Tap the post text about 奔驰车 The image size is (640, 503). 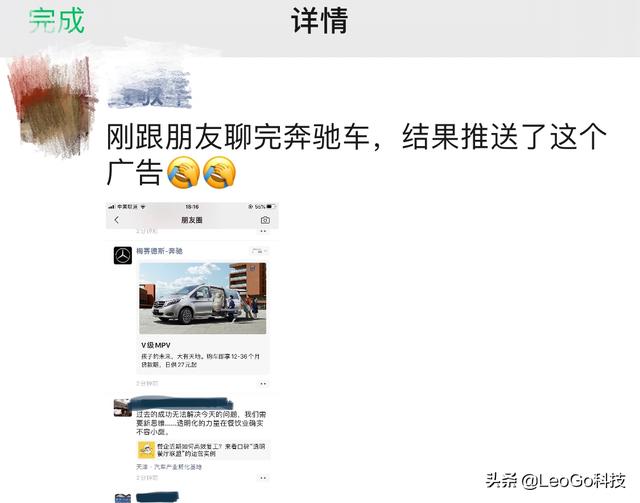coord(356,154)
